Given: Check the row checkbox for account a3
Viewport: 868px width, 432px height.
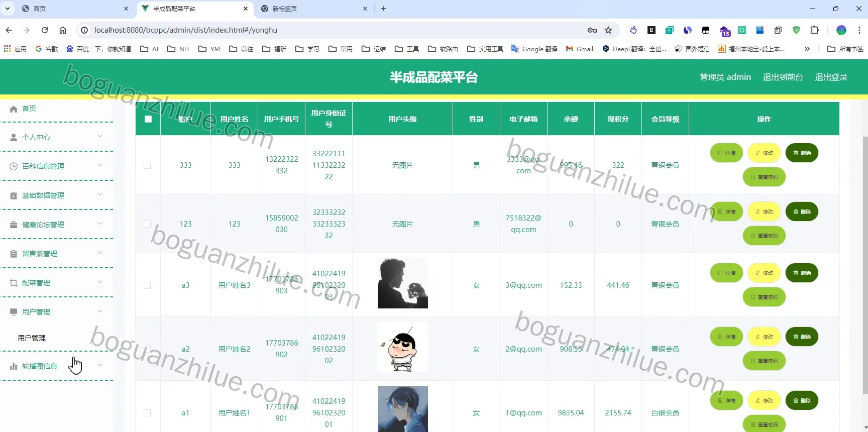Looking at the screenshot, I should point(147,285).
